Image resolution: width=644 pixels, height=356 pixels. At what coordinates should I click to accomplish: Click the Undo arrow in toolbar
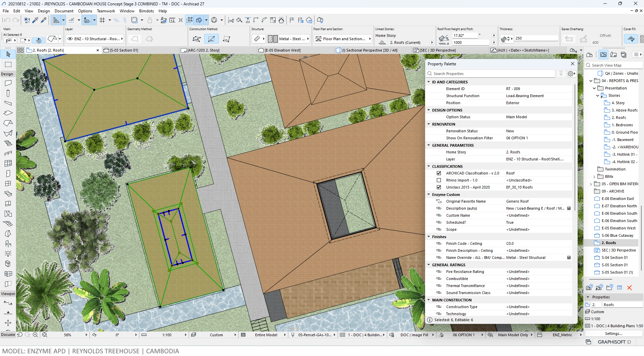[x=7, y=20]
